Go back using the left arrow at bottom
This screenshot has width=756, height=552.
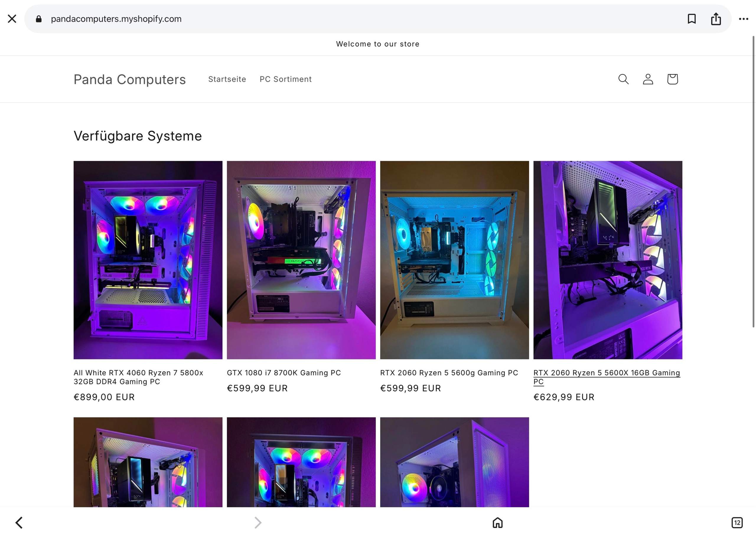(19, 523)
